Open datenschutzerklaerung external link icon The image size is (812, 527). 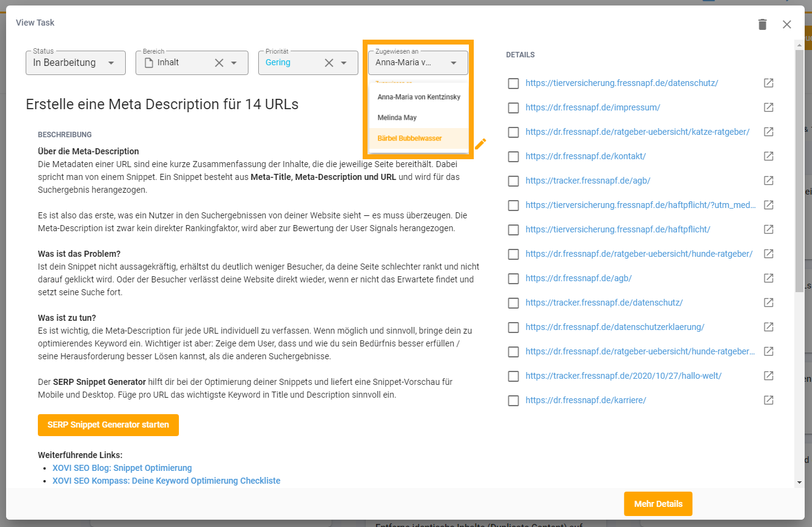point(769,327)
